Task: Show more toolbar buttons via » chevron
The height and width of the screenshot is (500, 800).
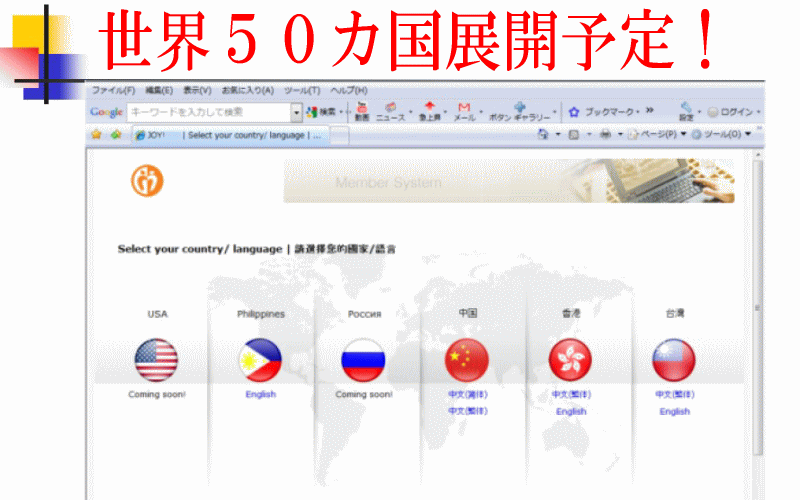Action: coord(649,110)
